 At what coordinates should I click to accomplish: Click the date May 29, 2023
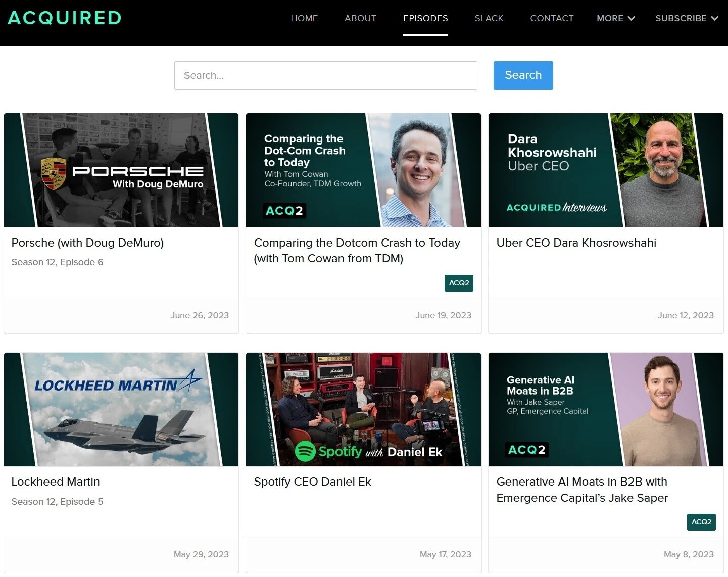pos(201,554)
